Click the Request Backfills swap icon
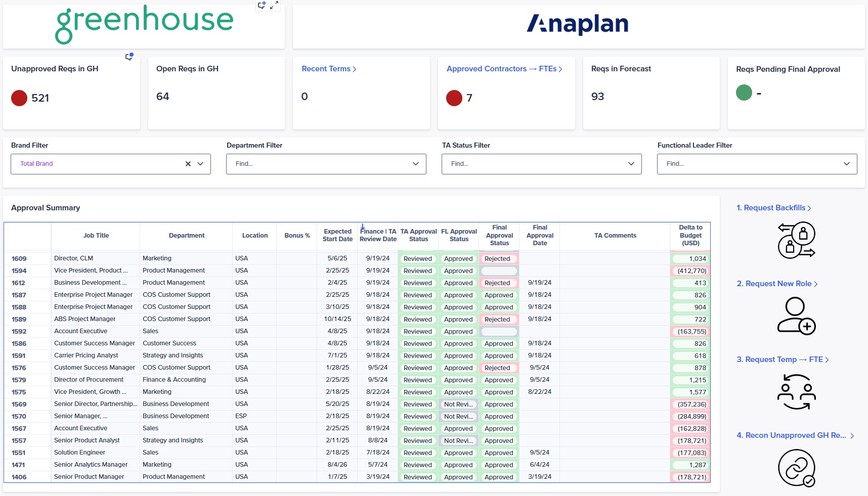The image size is (868, 496). [x=796, y=240]
